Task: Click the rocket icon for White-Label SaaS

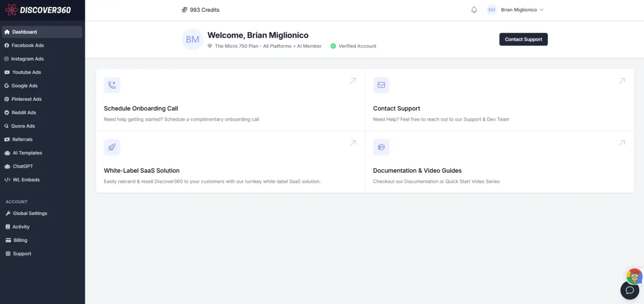Action: click(112, 147)
